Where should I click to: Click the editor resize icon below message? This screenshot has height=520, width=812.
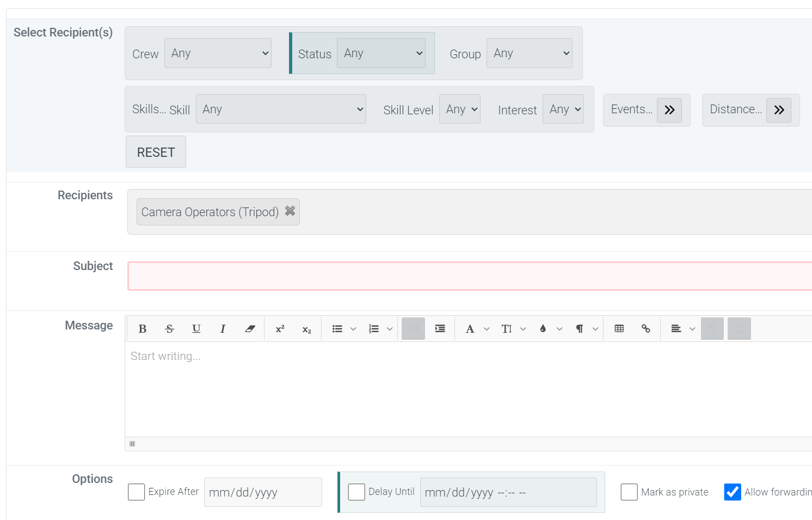tap(132, 444)
